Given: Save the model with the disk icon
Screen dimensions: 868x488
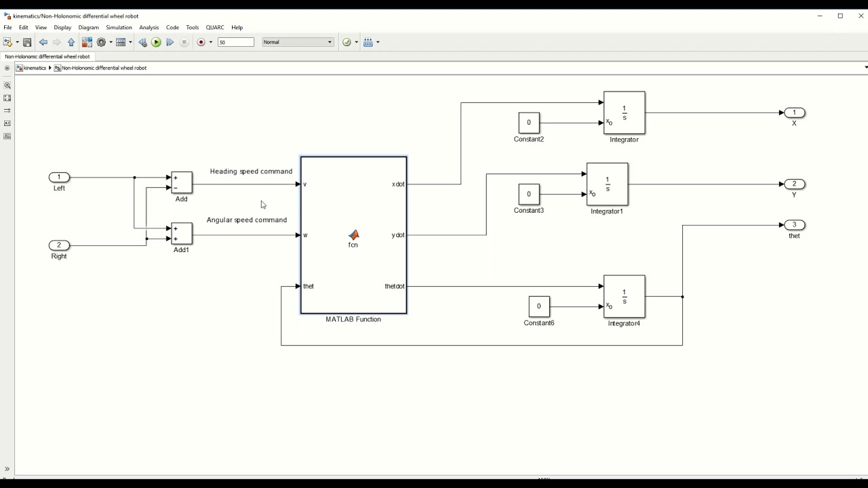Looking at the screenshot, I should click(x=27, y=42).
